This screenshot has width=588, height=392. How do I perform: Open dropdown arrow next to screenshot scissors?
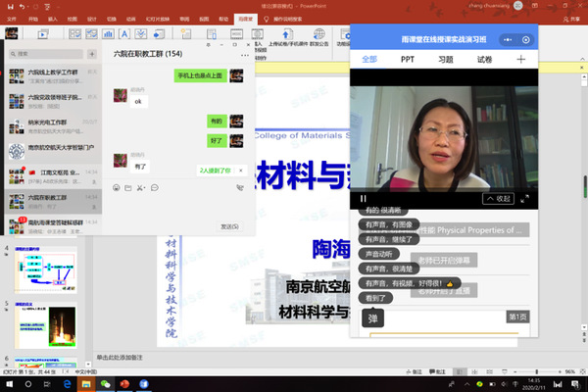tap(147, 186)
